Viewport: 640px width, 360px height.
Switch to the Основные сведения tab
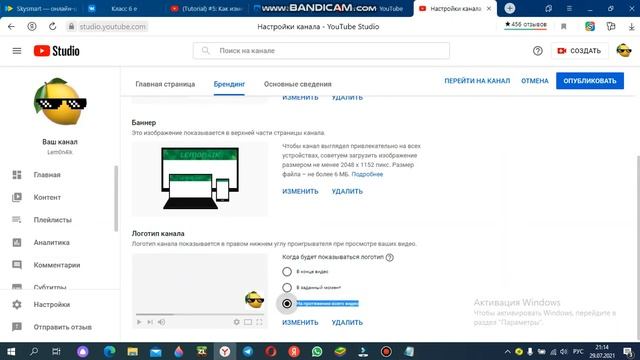coord(298,84)
